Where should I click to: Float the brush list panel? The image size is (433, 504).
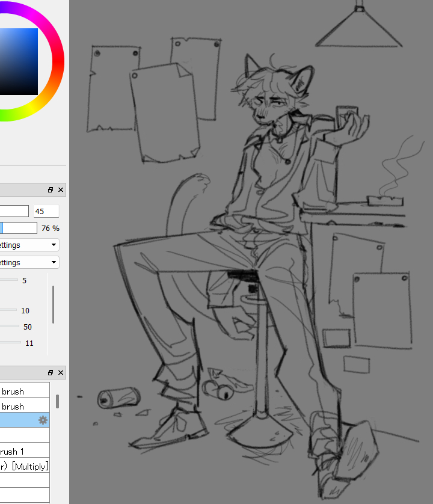51,373
